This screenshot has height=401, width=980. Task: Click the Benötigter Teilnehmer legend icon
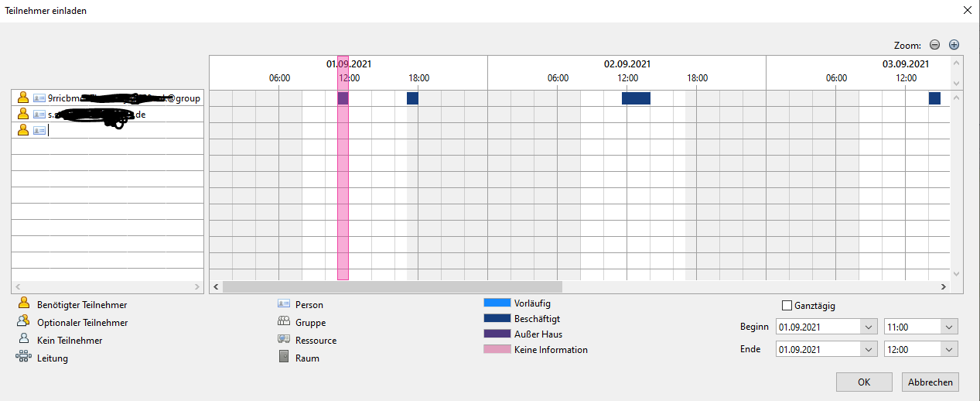23,304
